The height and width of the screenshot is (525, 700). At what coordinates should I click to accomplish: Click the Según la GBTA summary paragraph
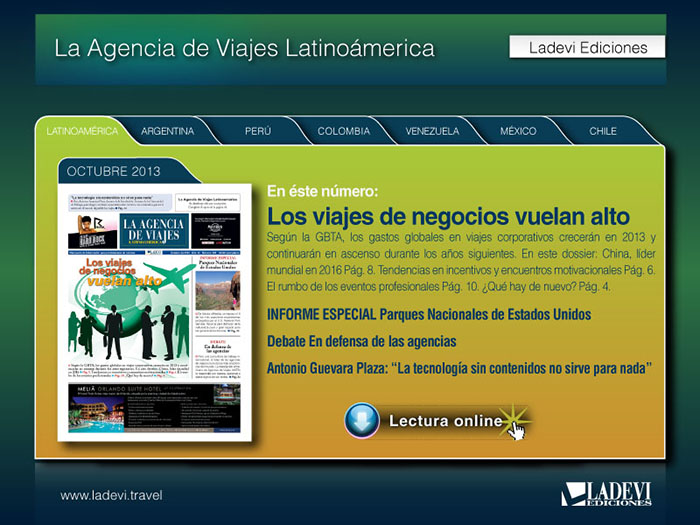(461, 262)
